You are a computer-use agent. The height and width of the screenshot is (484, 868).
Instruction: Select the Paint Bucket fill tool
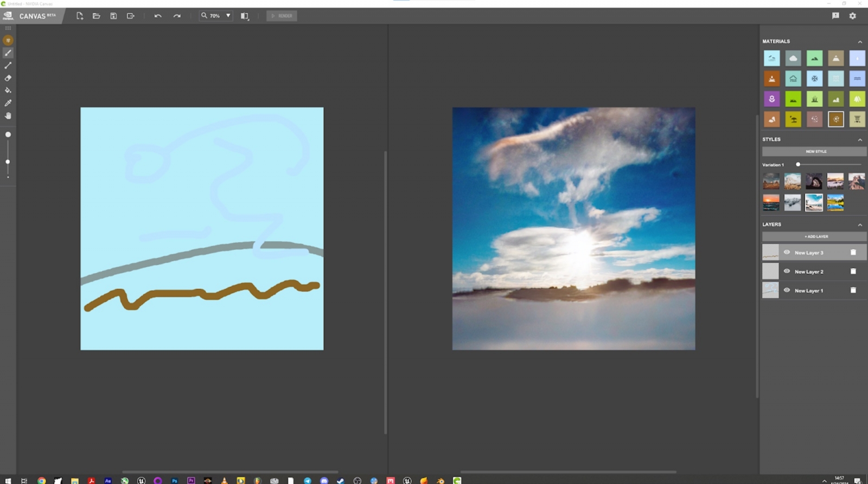coord(8,91)
